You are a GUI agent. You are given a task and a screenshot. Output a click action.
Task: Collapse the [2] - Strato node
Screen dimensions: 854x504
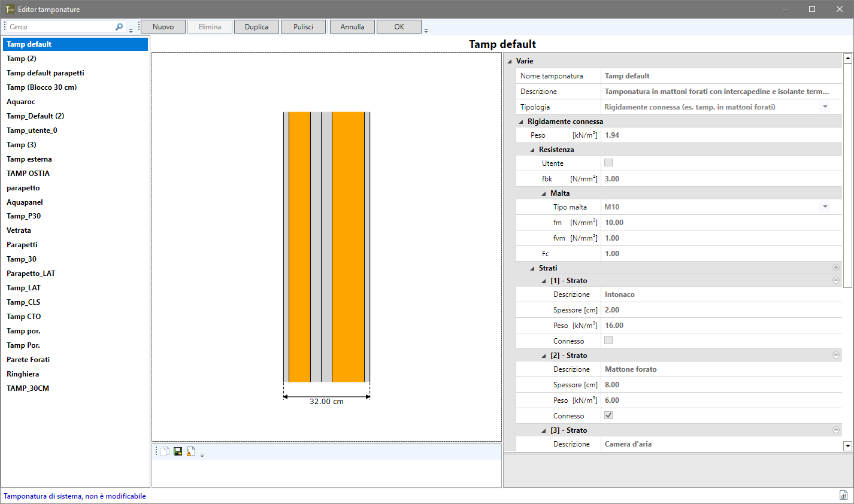(x=544, y=356)
